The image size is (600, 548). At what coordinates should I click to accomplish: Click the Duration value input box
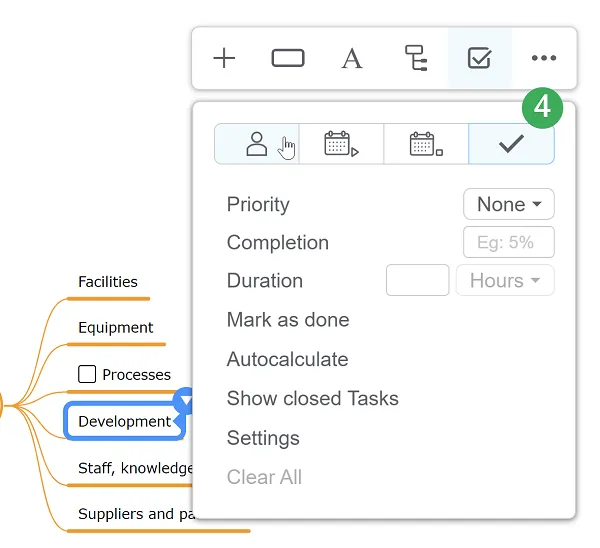point(417,280)
